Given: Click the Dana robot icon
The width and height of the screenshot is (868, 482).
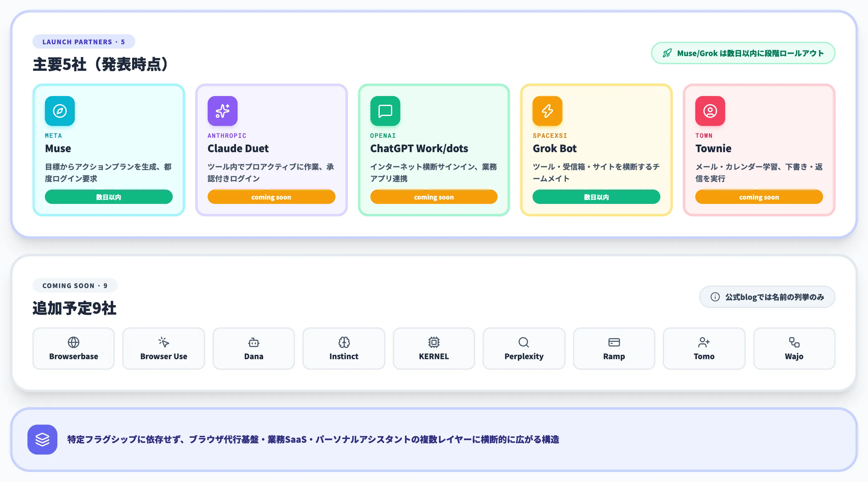Looking at the screenshot, I should [254, 342].
